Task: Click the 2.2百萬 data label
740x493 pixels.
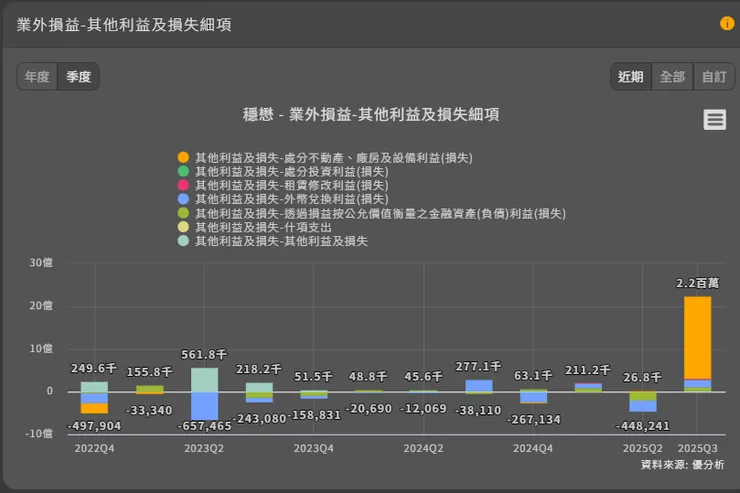Action: coord(698,283)
